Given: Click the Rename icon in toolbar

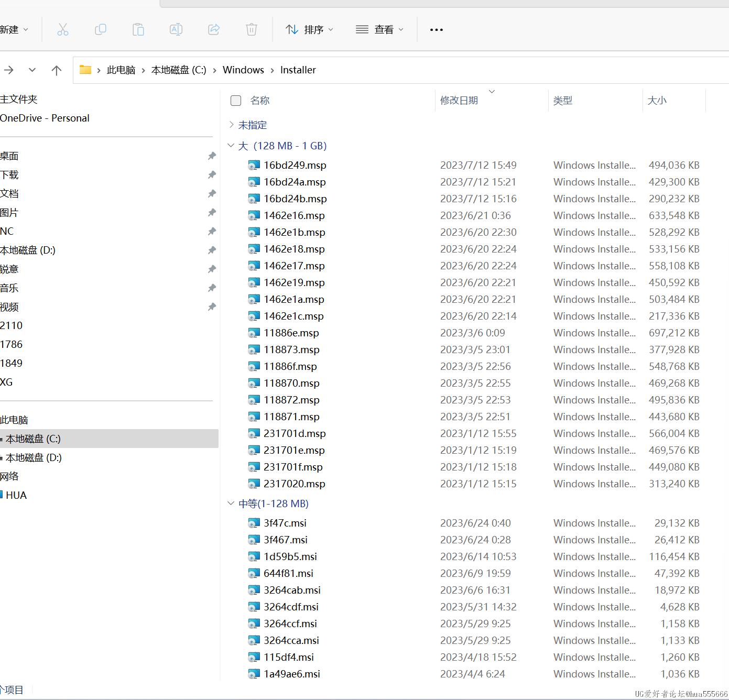Looking at the screenshot, I should pyautogui.click(x=176, y=29).
